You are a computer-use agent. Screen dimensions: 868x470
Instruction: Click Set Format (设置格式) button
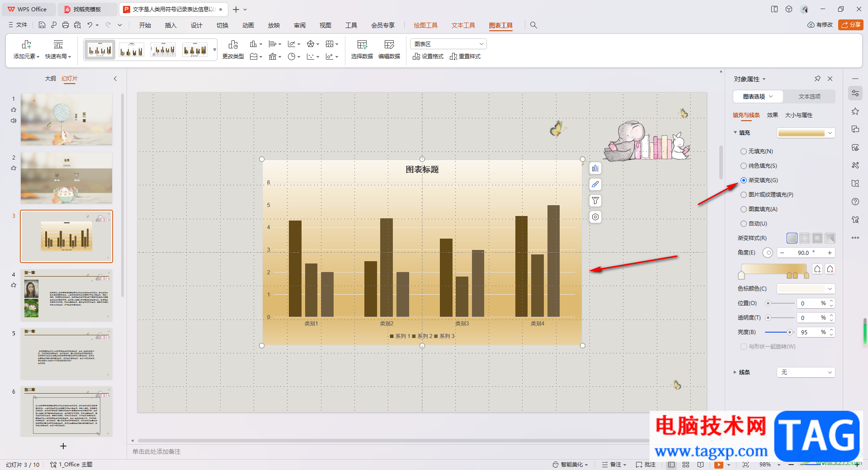click(428, 56)
